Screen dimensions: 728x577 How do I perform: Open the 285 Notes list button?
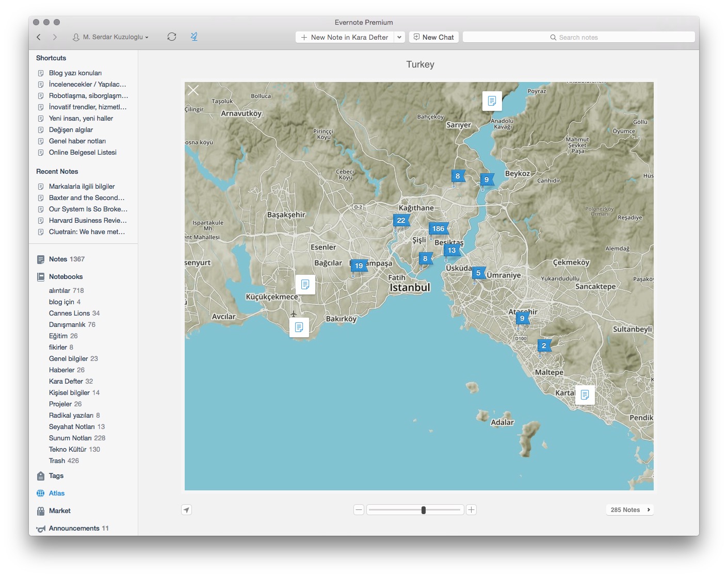click(x=629, y=510)
